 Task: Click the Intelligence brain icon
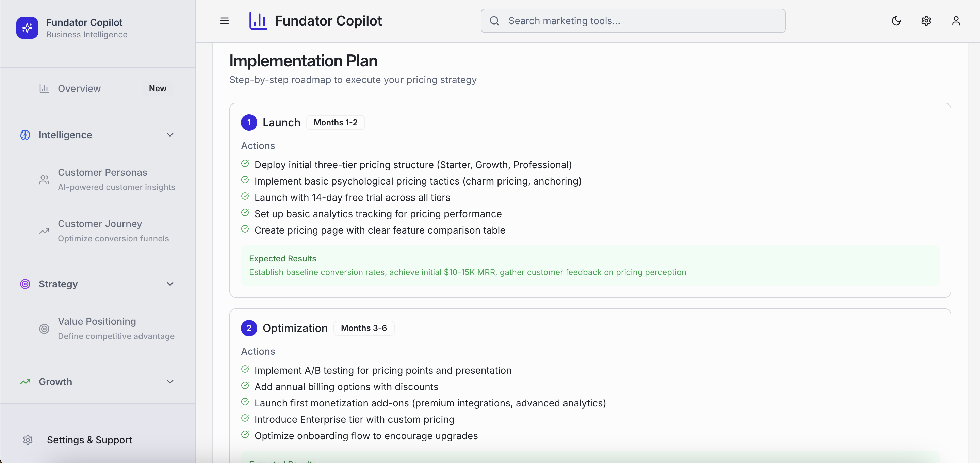click(25, 135)
